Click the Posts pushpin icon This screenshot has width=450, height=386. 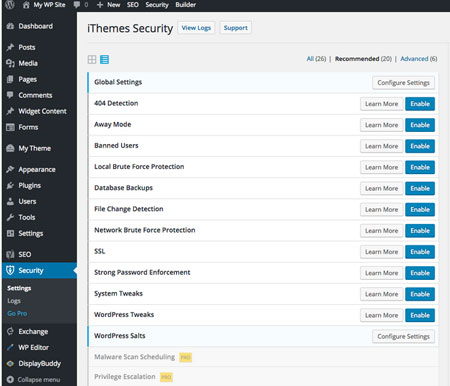10,47
